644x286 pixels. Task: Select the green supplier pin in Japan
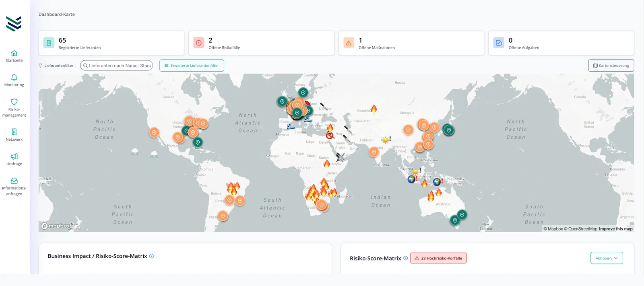tap(449, 130)
